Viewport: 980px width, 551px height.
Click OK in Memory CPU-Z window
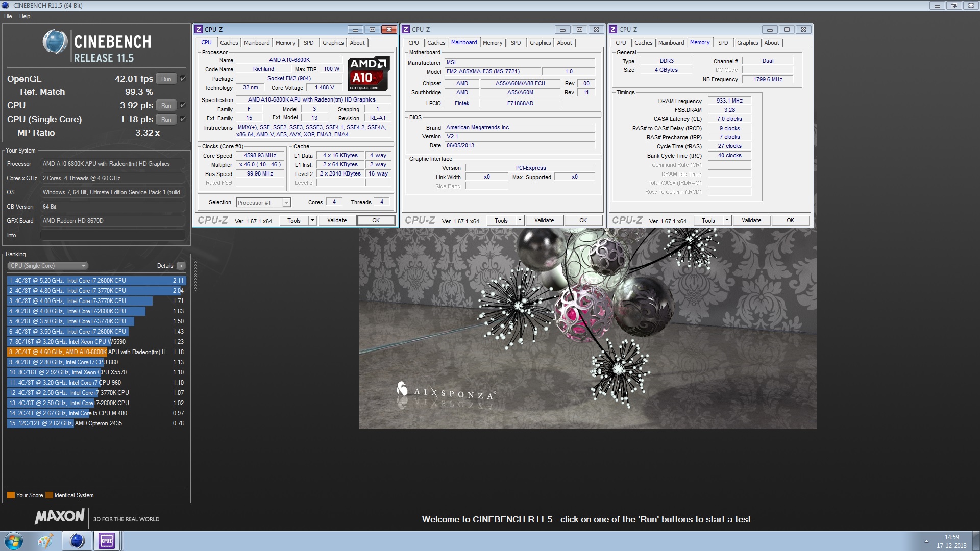[x=791, y=220]
